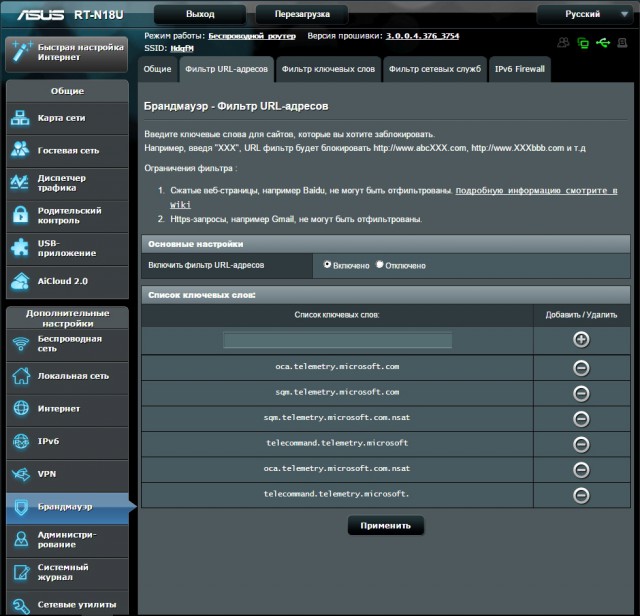Select the Отключено radio button
640x616 pixels.
coord(380,265)
